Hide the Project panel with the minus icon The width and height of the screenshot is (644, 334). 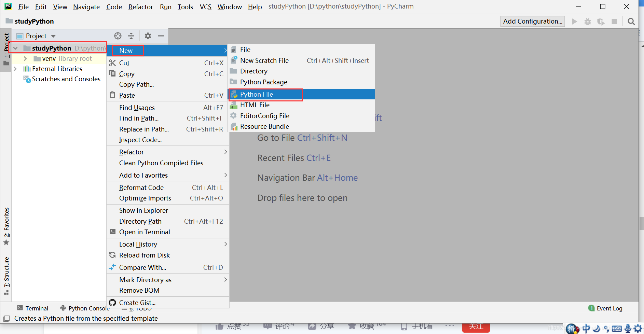pyautogui.click(x=161, y=36)
